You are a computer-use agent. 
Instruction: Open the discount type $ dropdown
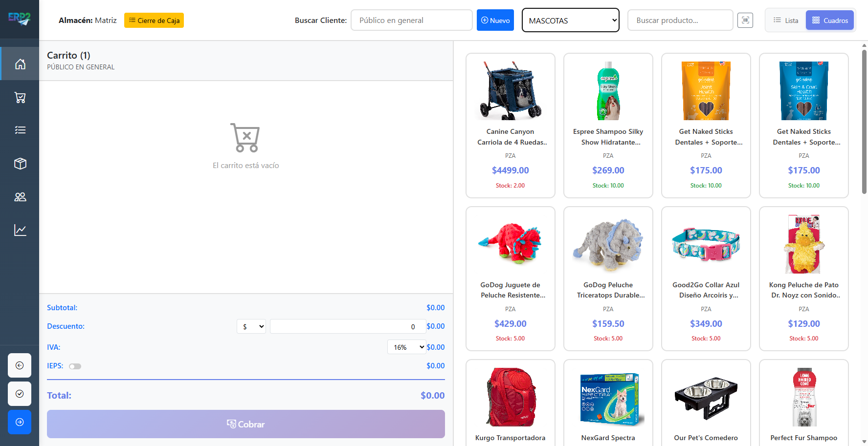tap(251, 326)
